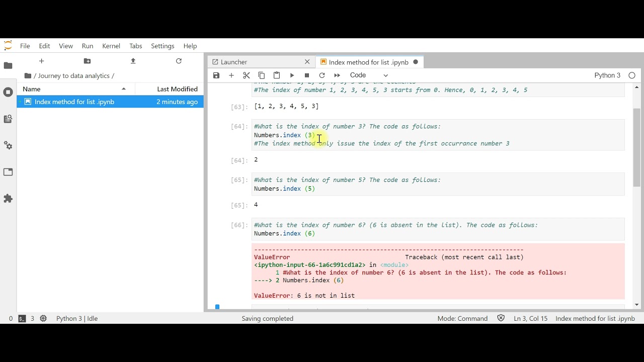Screen dimensions: 644x362
Task: Click Python 3 | Idle status text
Action: [x=77, y=318]
